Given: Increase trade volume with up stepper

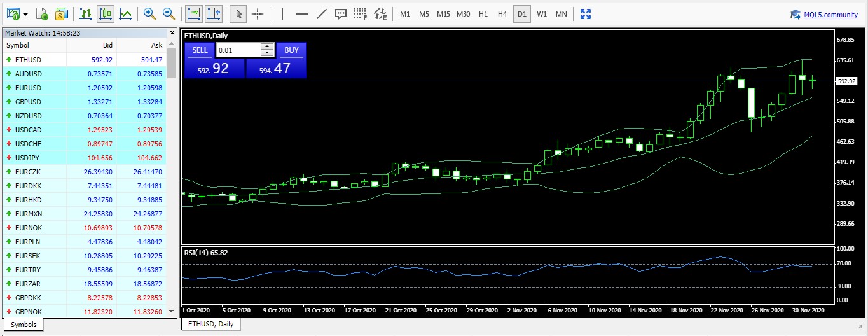Looking at the screenshot, I should point(268,46).
